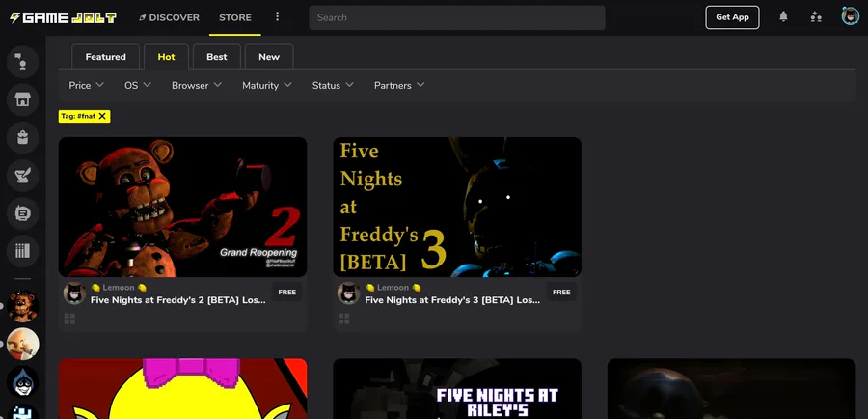This screenshot has height=419, width=868.
Task: Expand the Price filter dropdown
Action: 87,85
